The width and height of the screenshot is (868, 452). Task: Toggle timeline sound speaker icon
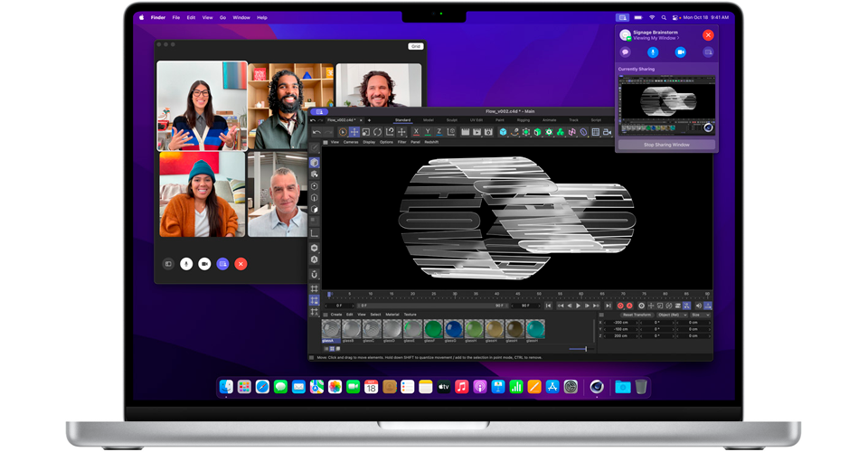click(x=698, y=306)
